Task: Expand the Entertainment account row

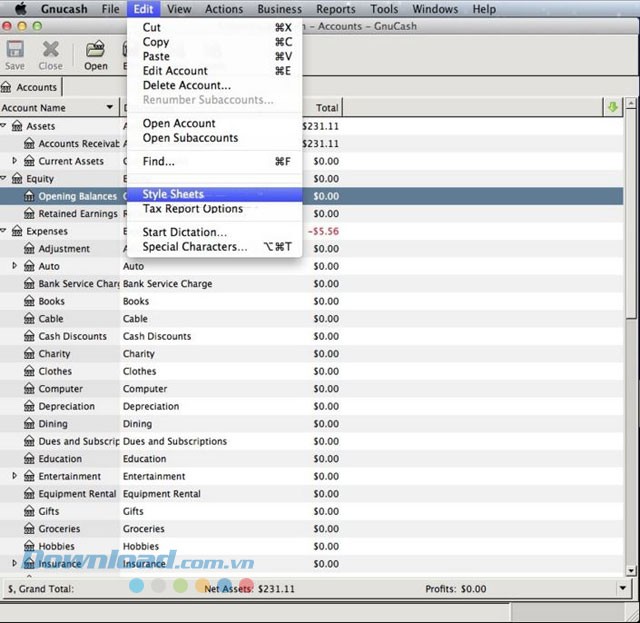Action: click(14, 476)
